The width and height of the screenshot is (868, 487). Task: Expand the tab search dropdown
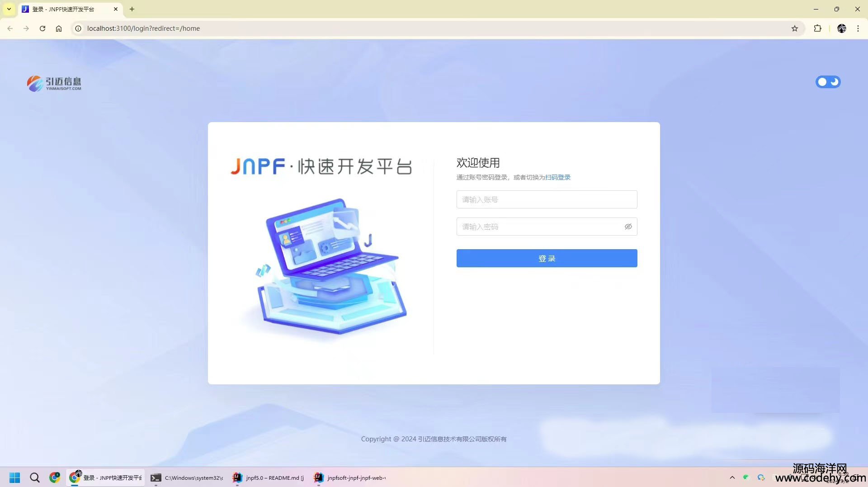pyautogui.click(x=9, y=9)
